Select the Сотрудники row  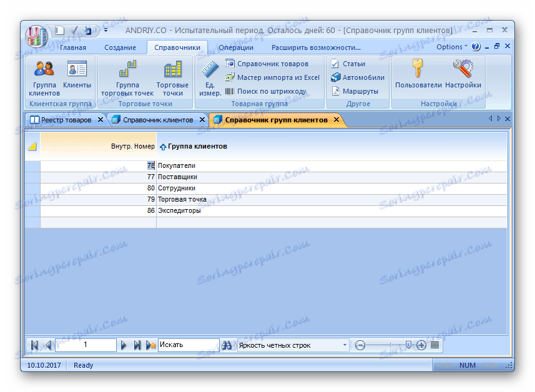tap(266, 188)
